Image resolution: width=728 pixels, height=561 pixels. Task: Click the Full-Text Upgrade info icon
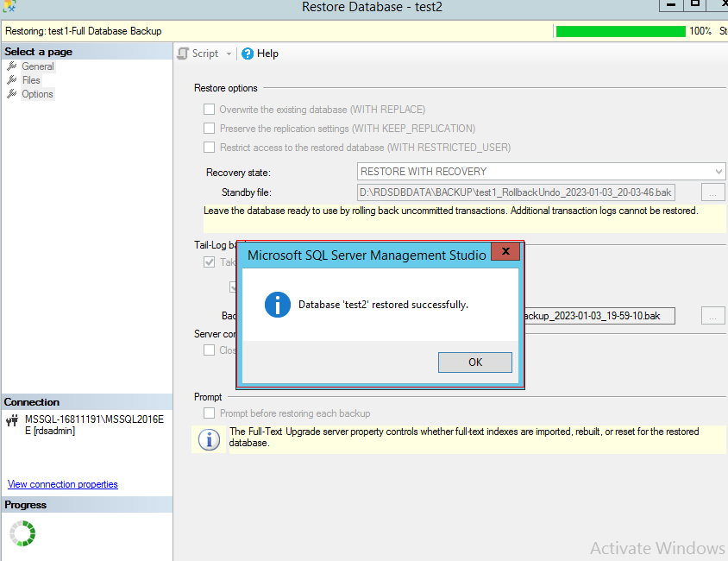tap(209, 439)
